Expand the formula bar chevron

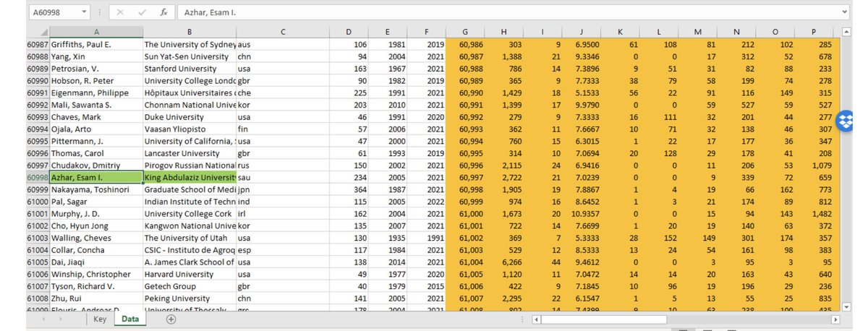click(x=844, y=12)
